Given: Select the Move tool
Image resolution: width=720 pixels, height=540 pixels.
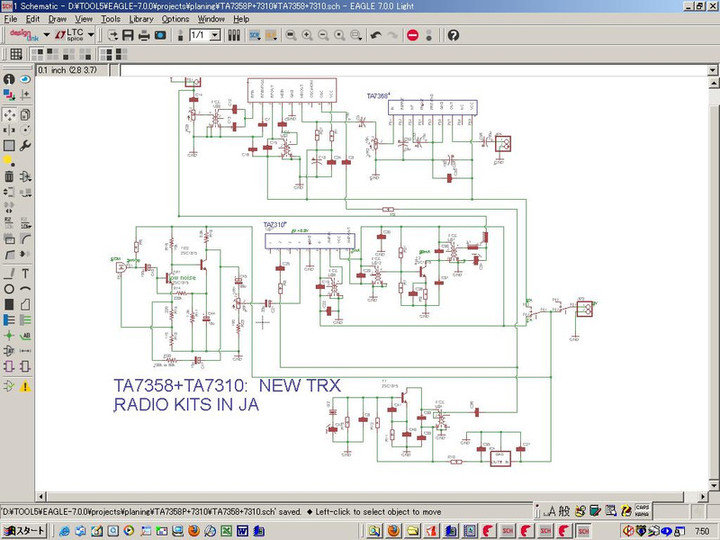Looking at the screenshot, I should 9,113.
